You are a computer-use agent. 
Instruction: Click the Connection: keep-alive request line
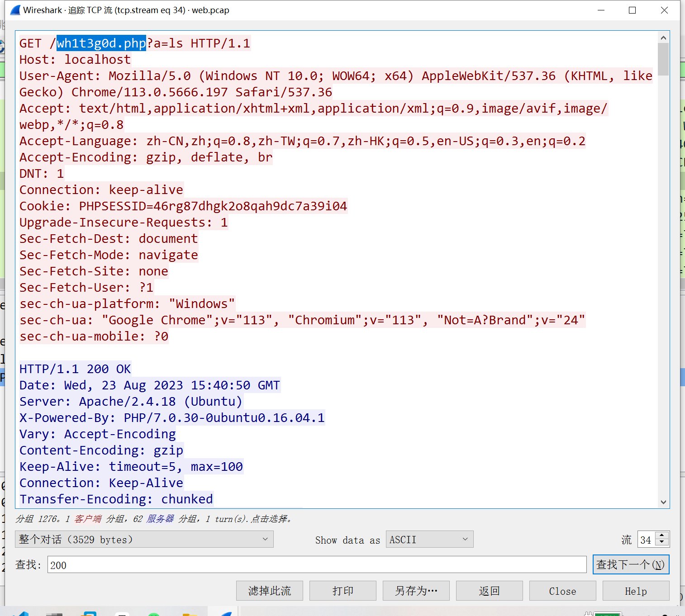101,190
